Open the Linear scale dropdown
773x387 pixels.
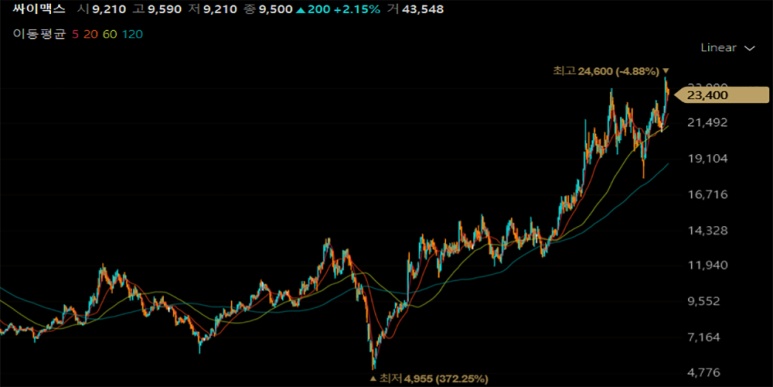click(727, 48)
